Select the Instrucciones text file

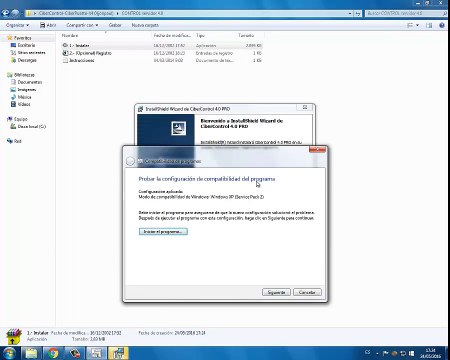(x=162, y=60)
